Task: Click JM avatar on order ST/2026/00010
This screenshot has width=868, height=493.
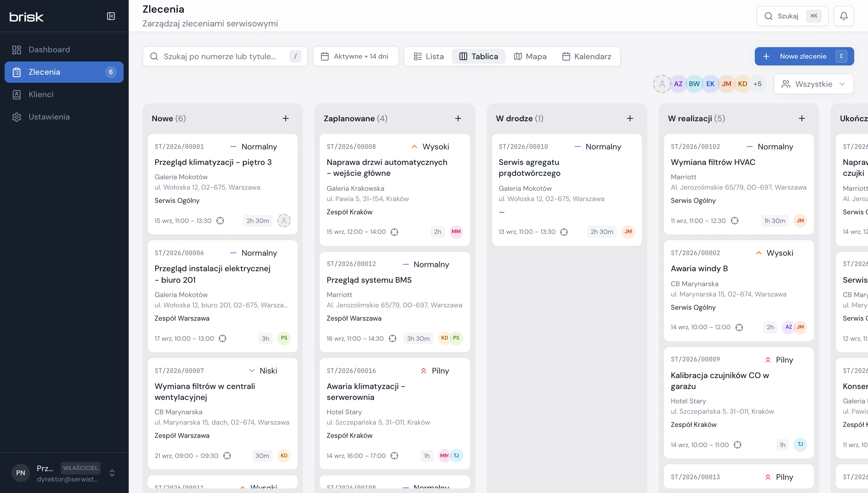Action: 628,232
